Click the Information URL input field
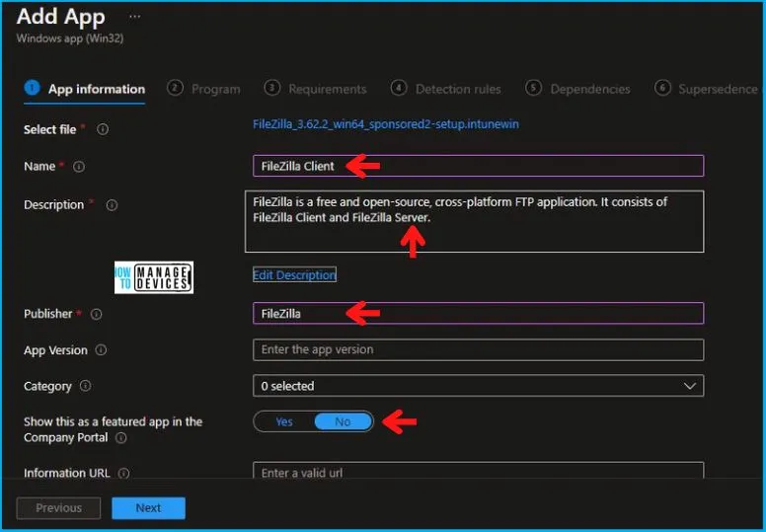The width and height of the screenshot is (766, 532). click(479, 471)
